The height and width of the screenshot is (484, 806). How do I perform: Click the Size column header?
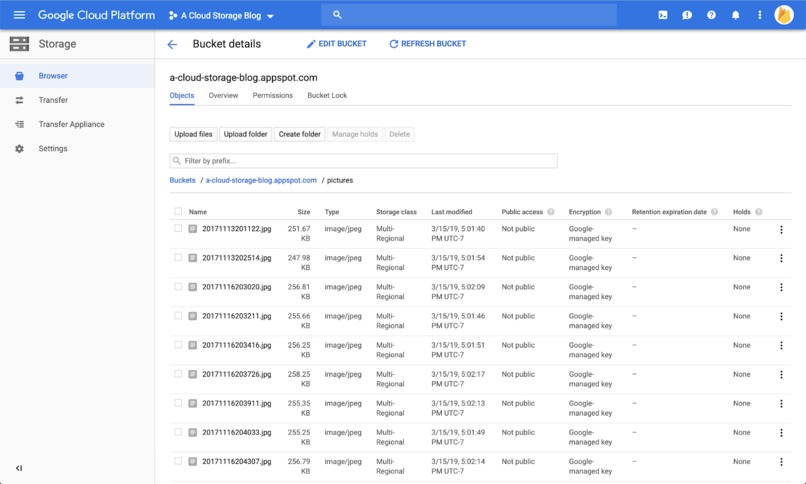pyautogui.click(x=304, y=212)
